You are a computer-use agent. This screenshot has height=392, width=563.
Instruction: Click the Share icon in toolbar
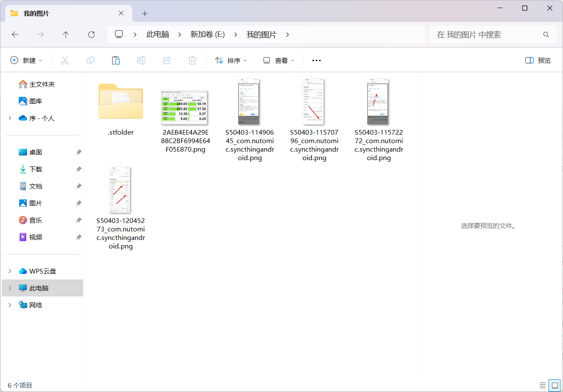click(x=167, y=60)
